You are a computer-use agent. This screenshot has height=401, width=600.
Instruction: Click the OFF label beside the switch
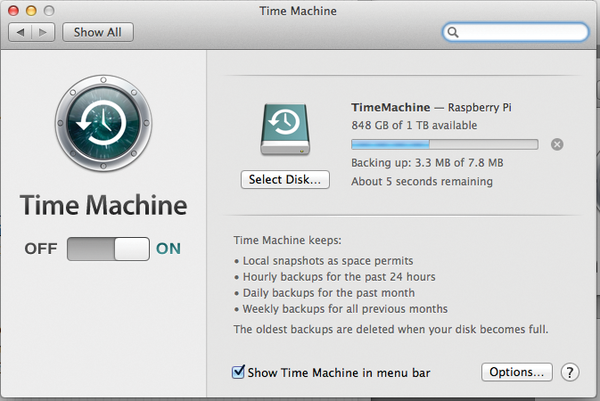tap(41, 249)
